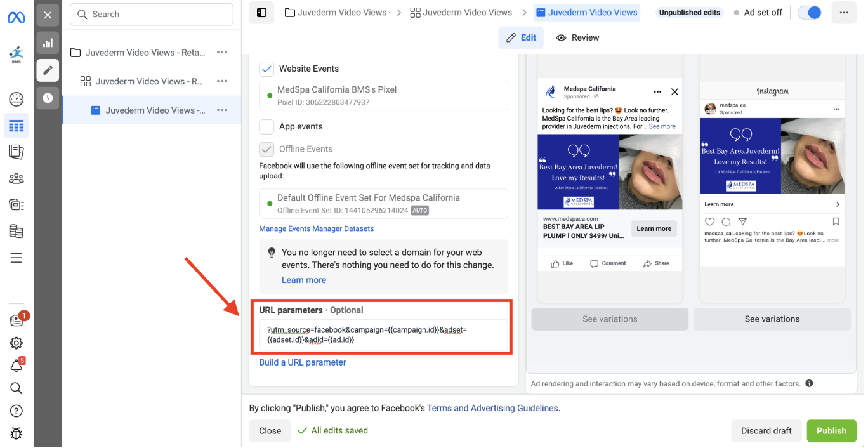Switch to the Edit tab
Viewport: 868px width, 448px height.
click(522, 37)
